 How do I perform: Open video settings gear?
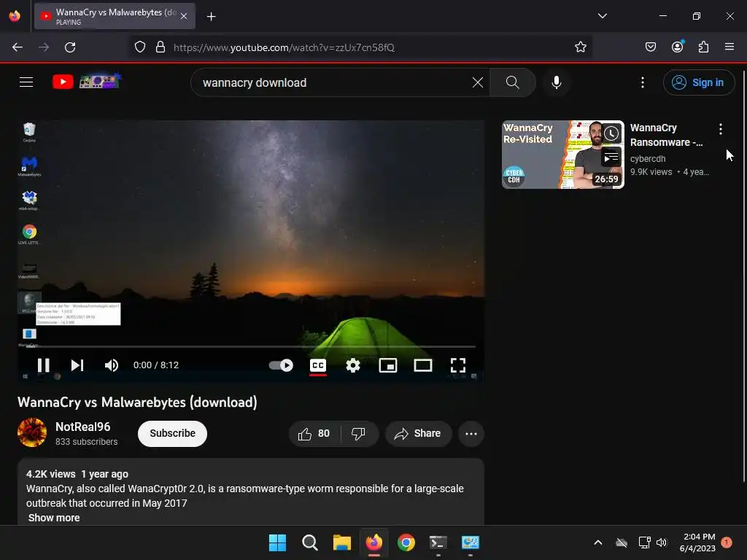coord(353,365)
